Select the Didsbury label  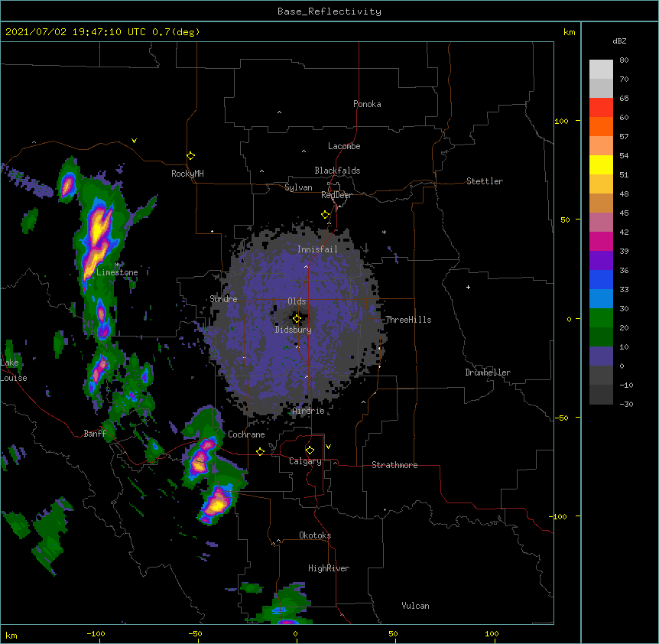pos(294,330)
